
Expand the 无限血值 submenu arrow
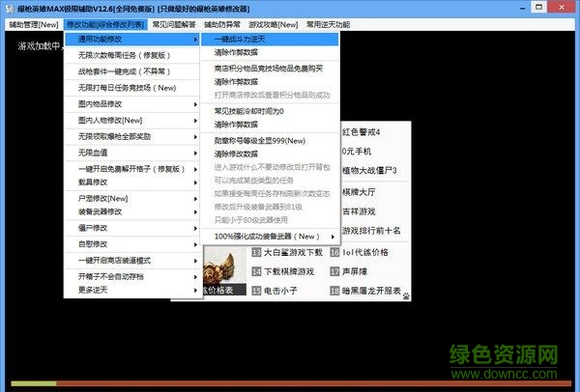pos(195,153)
